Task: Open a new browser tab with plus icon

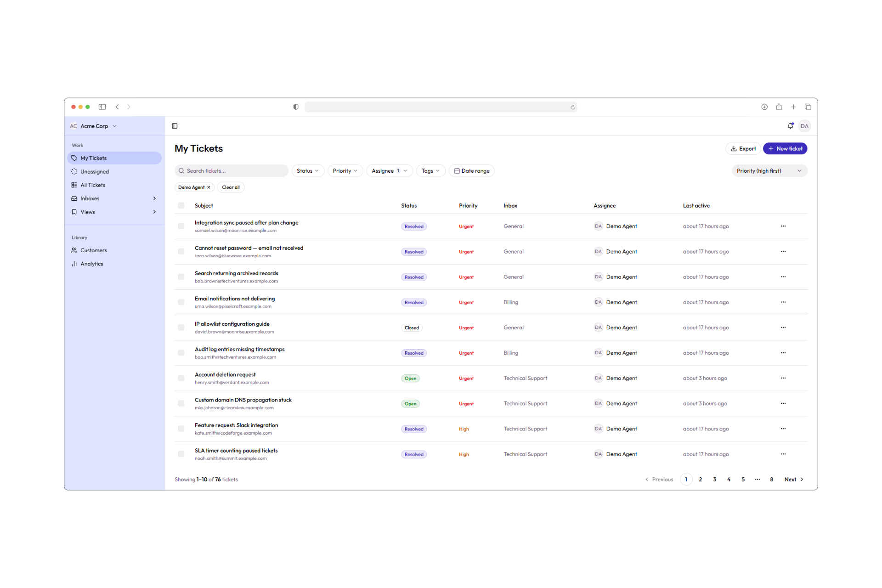Action: 793,107
